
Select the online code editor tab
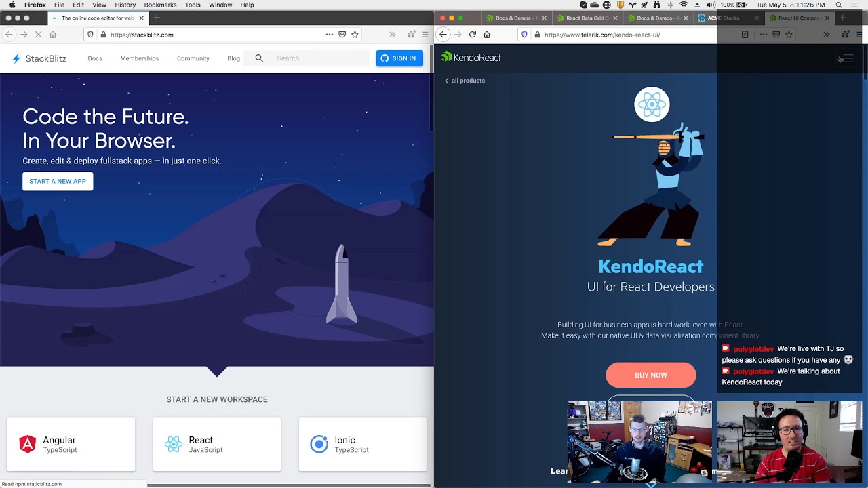(97, 18)
